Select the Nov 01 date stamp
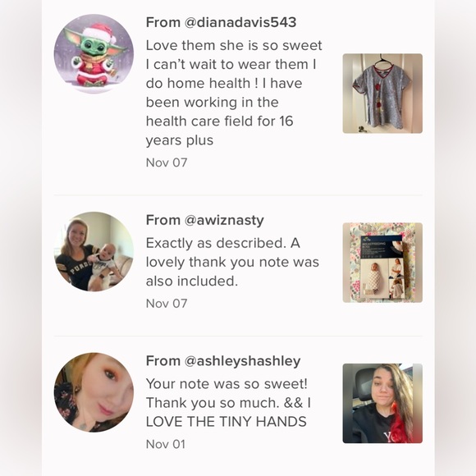476x476 pixels. (x=166, y=445)
